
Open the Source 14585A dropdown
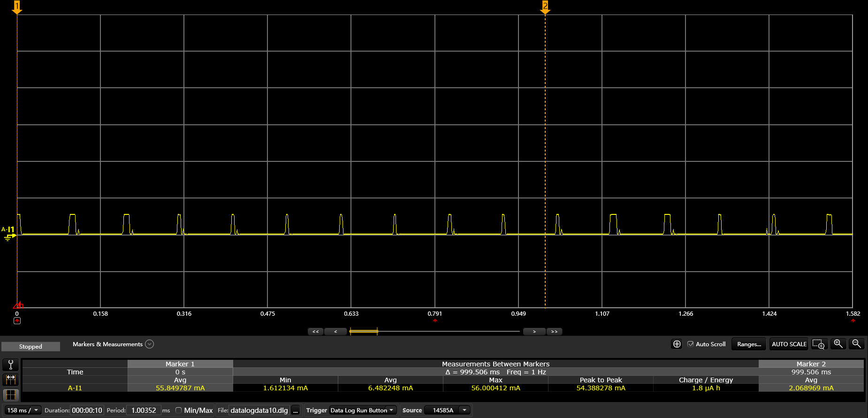point(447,410)
